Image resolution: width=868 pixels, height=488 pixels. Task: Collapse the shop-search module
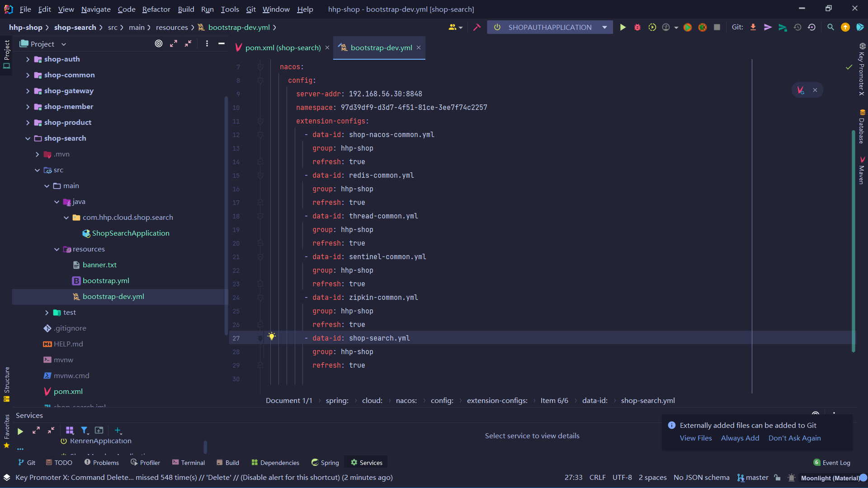click(x=28, y=138)
